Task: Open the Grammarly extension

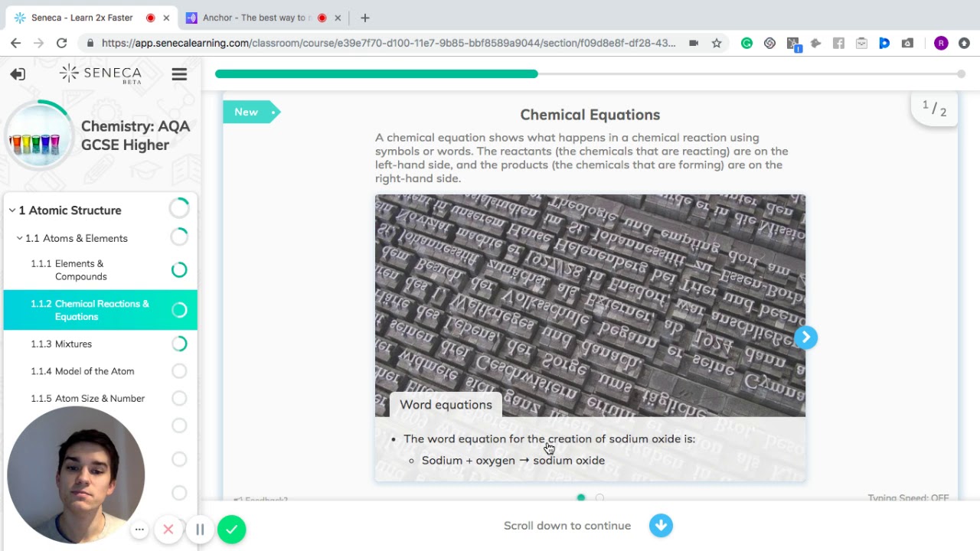Action: click(746, 44)
